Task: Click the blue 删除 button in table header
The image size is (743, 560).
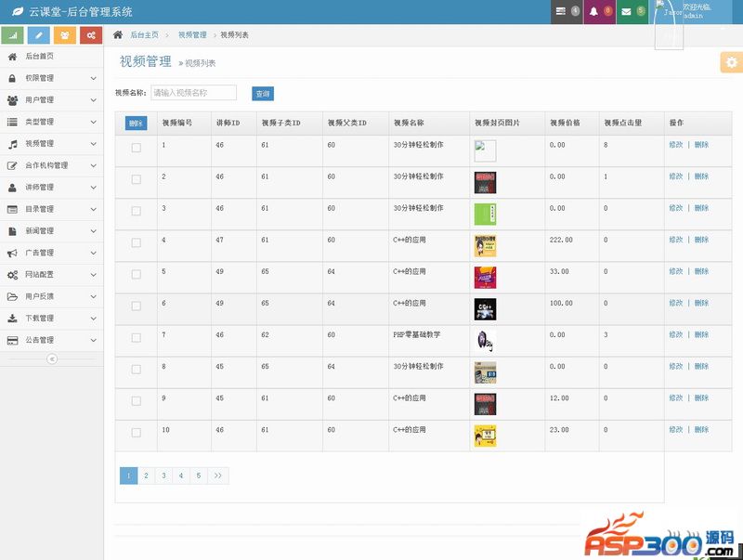Action: [136, 124]
